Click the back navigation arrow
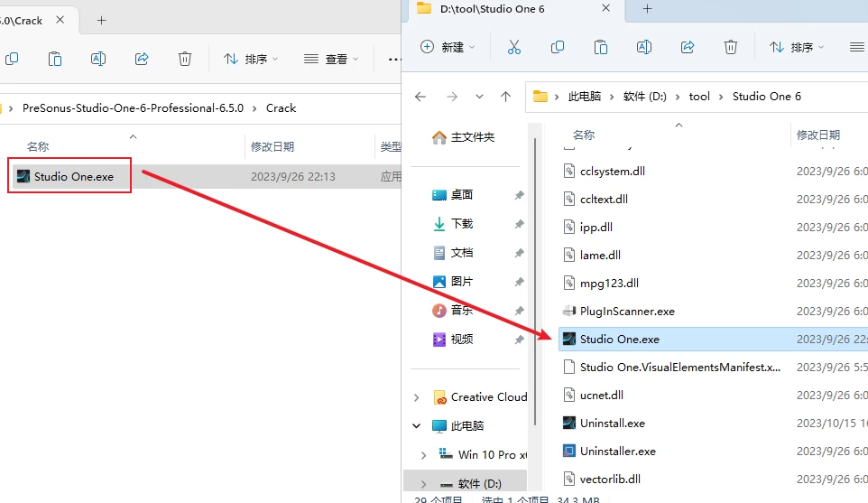This screenshot has width=868, height=503. pyautogui.click(x=420, y=97)
